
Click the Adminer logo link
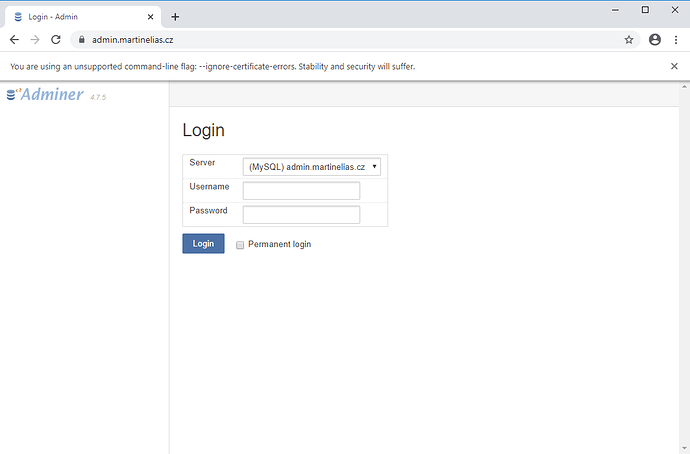[x=45, y=94]
